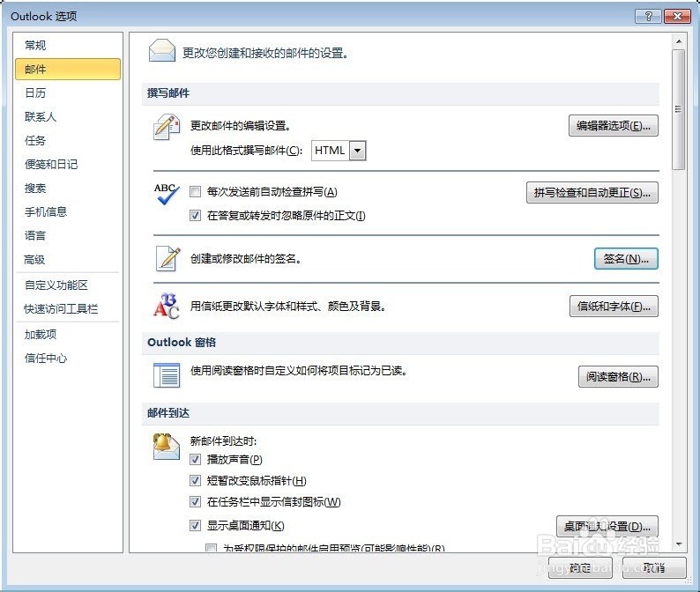
Task: Switch to 搜索 options
Action: click(x=68, y=189)
